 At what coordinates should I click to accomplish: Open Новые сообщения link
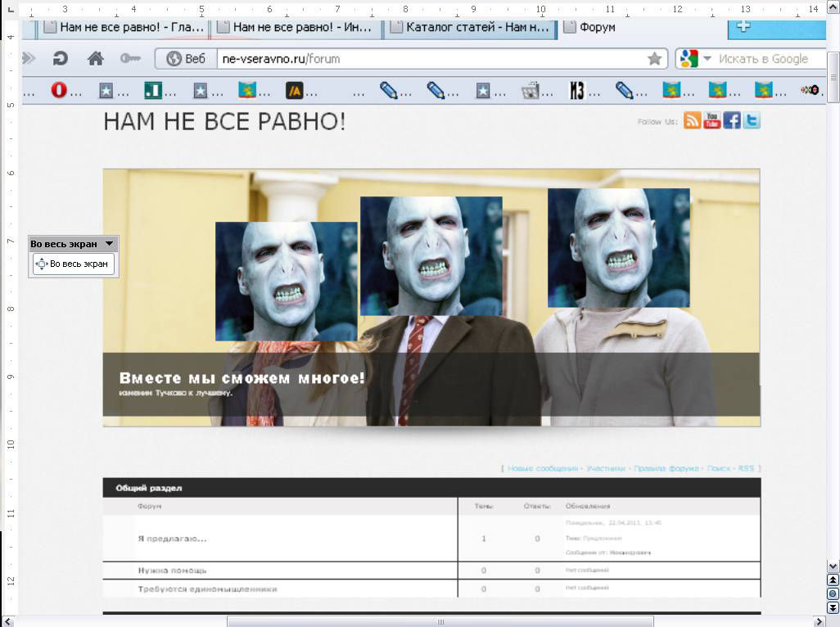(542, 468)
